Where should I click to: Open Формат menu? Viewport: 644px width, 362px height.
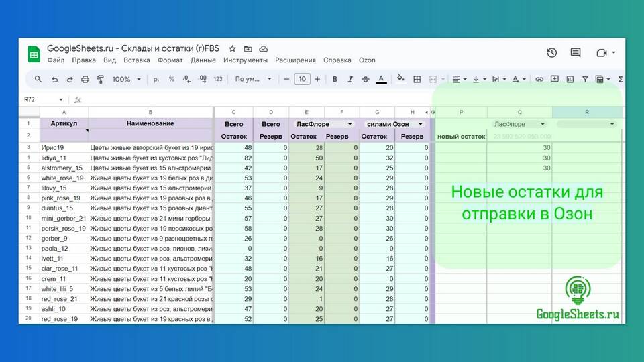(170, 60)
